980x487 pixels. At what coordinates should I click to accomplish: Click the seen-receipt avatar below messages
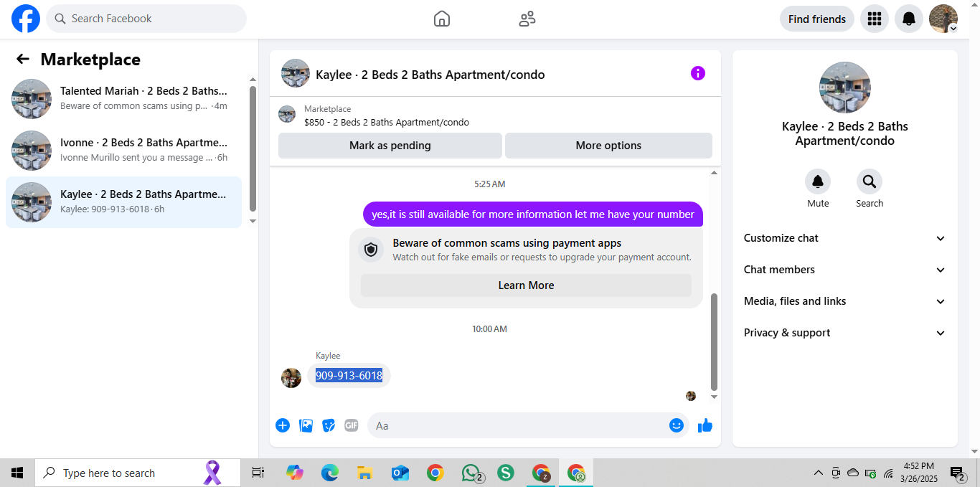pos(691,396)
